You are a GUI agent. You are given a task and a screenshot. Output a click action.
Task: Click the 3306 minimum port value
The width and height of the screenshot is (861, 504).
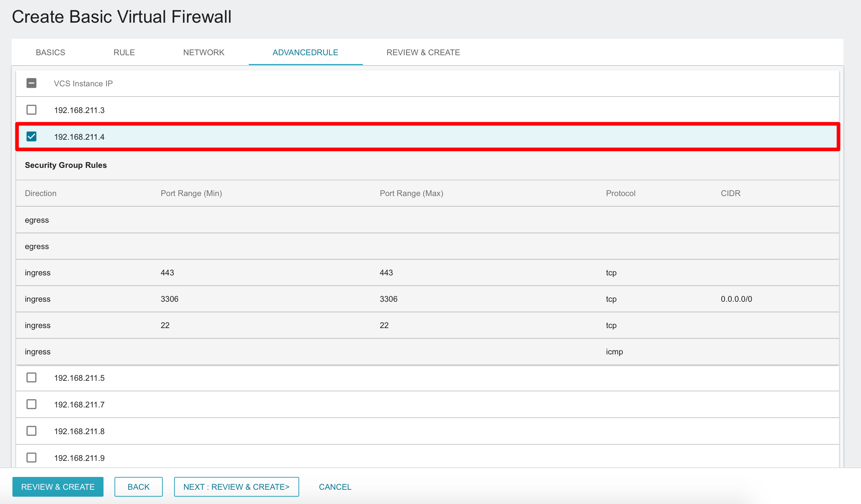[169, 299]
